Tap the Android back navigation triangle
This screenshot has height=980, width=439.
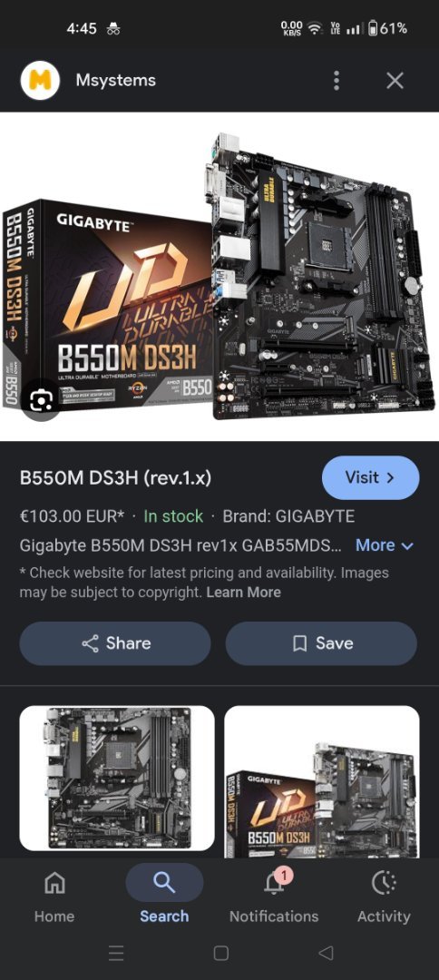326,953
